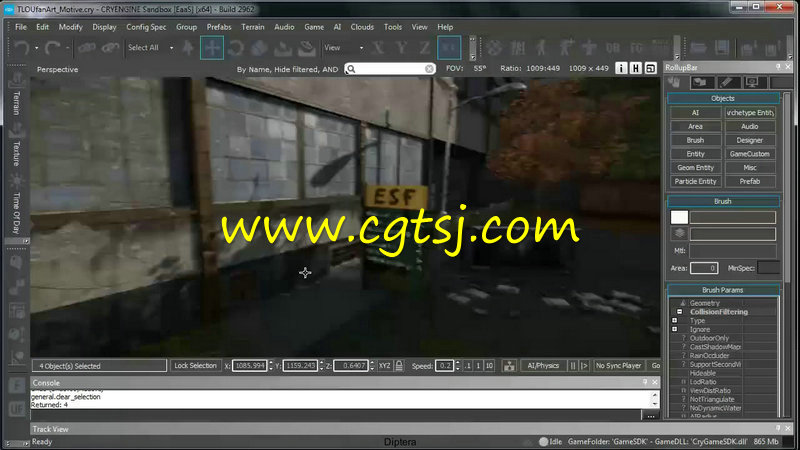Click the Brush object type button
Screen dimensions: 800x450
click(695, 140)
